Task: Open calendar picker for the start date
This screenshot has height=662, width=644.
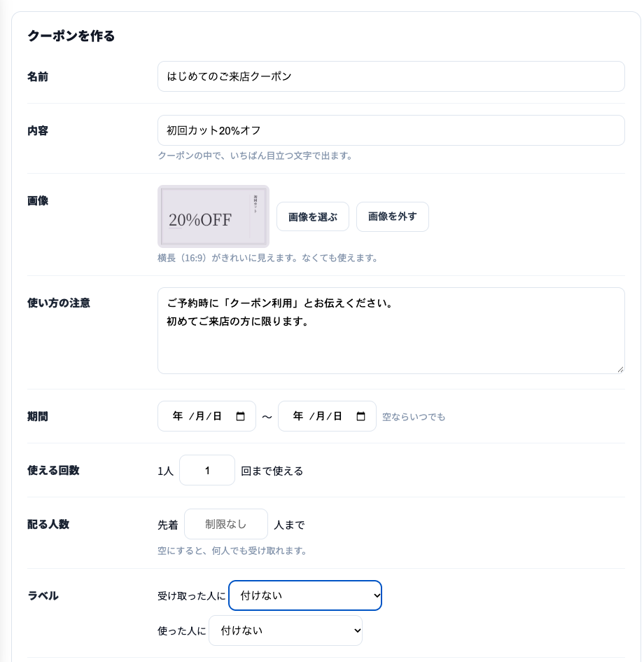Action: [240, 416]
